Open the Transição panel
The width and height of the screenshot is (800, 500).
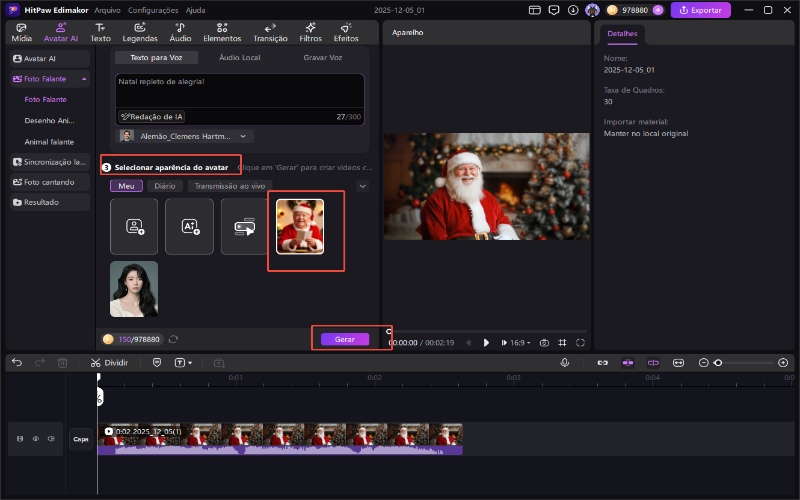(270, 33)
